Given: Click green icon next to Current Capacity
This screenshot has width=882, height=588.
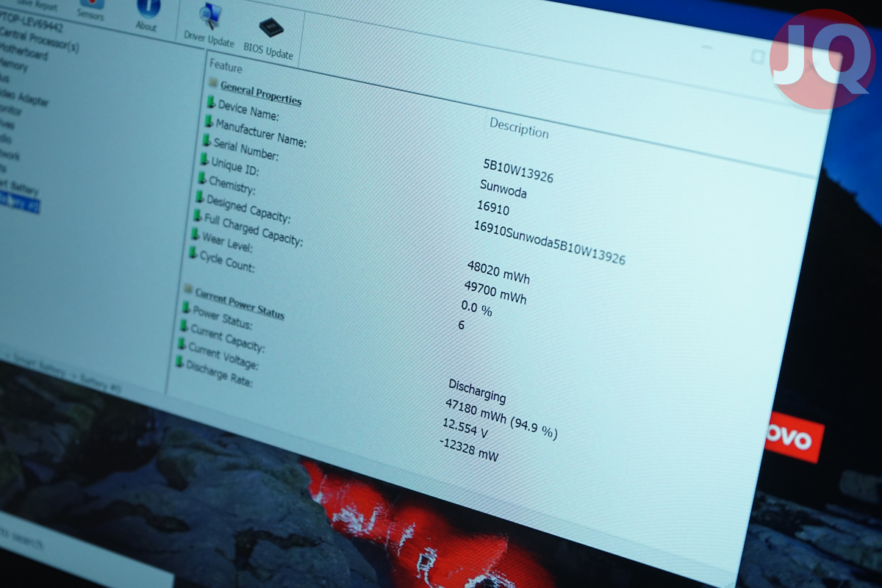Looking at the screenshot, I should pos(184,326).
